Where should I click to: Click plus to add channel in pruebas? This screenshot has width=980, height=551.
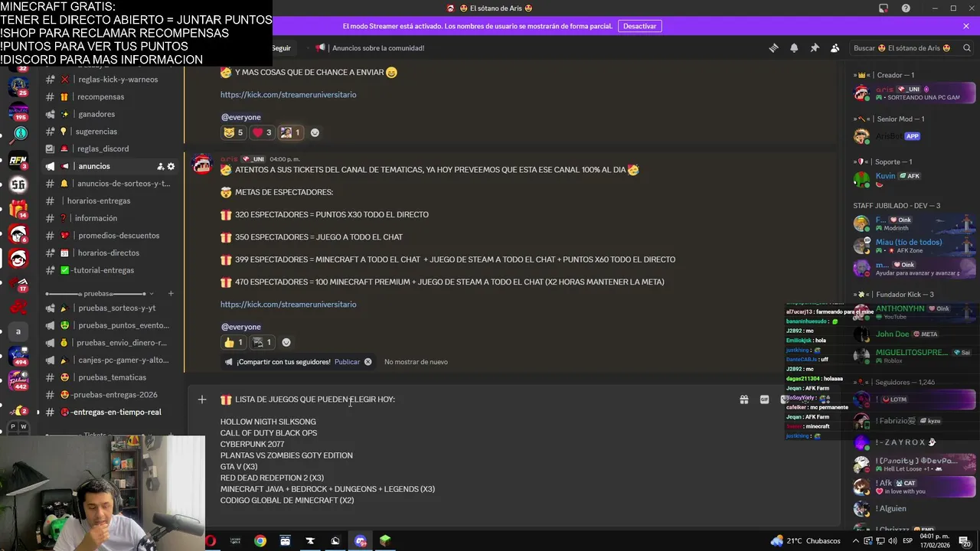click(171, 294)
